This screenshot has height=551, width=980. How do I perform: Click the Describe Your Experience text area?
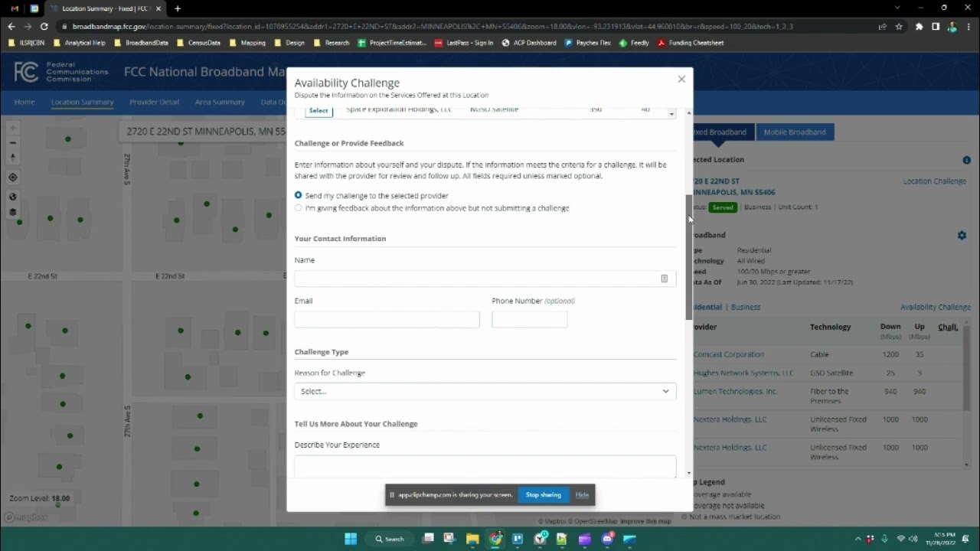(x=485, y=466)
